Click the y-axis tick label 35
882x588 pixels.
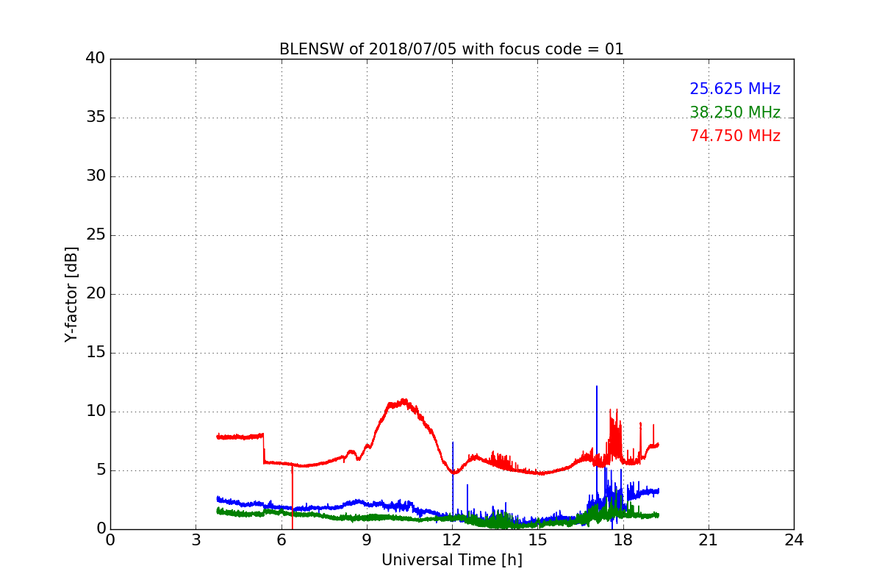pyautogui.click(x=96, y=118)
